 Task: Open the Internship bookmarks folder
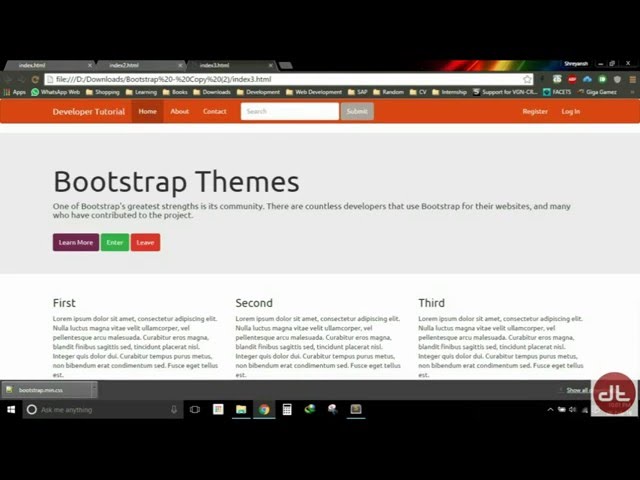449,92
